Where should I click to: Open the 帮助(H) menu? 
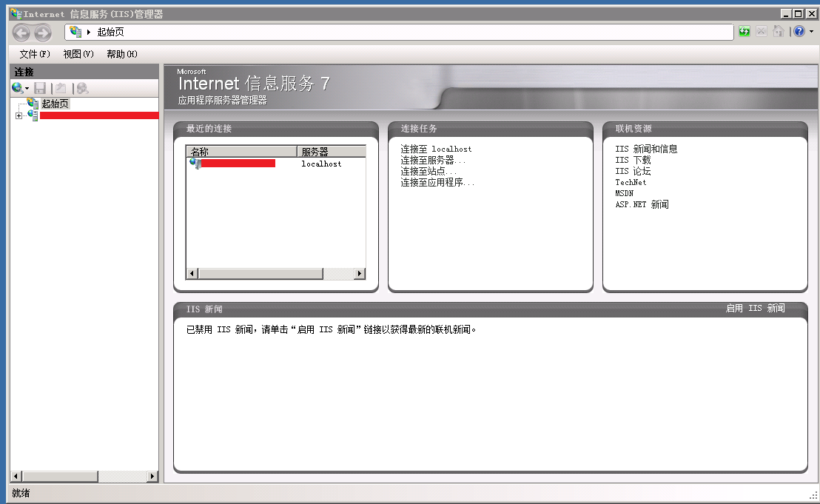pyautogui.click(x=122, y=54)
